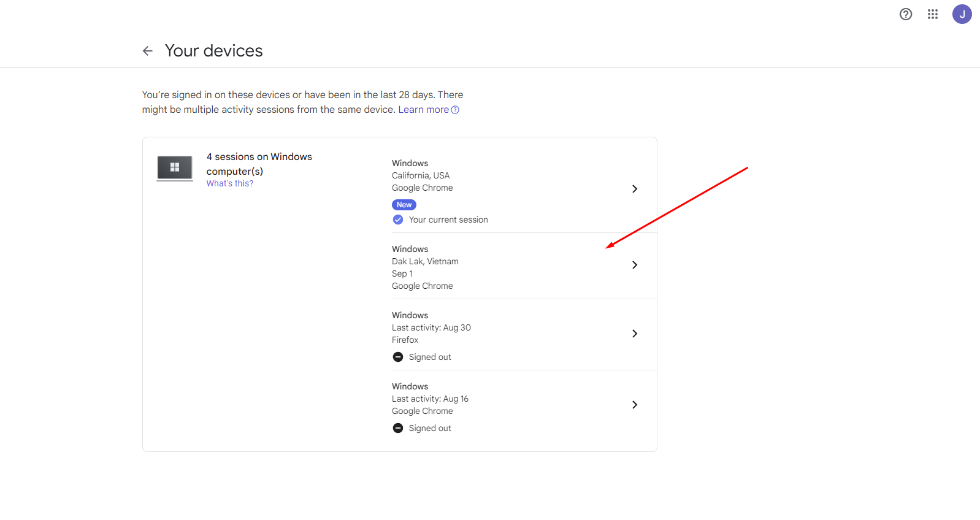Click the Firefox session signed-out icon
980x520 pixels.
click(398, 357)
